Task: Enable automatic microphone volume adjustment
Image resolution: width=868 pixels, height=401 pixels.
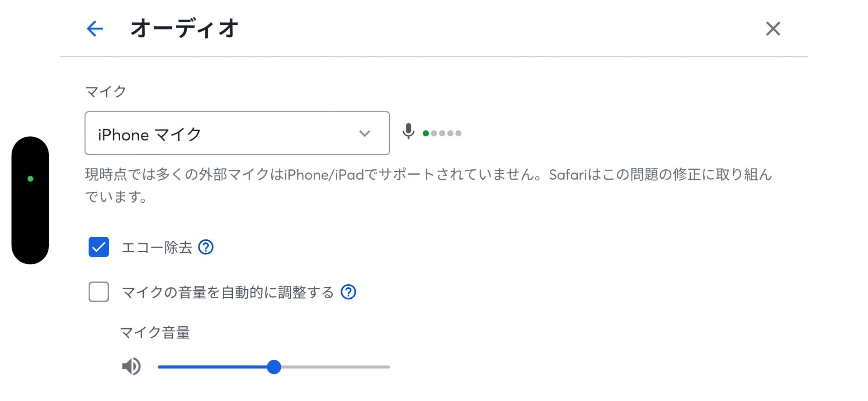Action: (99, 292)
